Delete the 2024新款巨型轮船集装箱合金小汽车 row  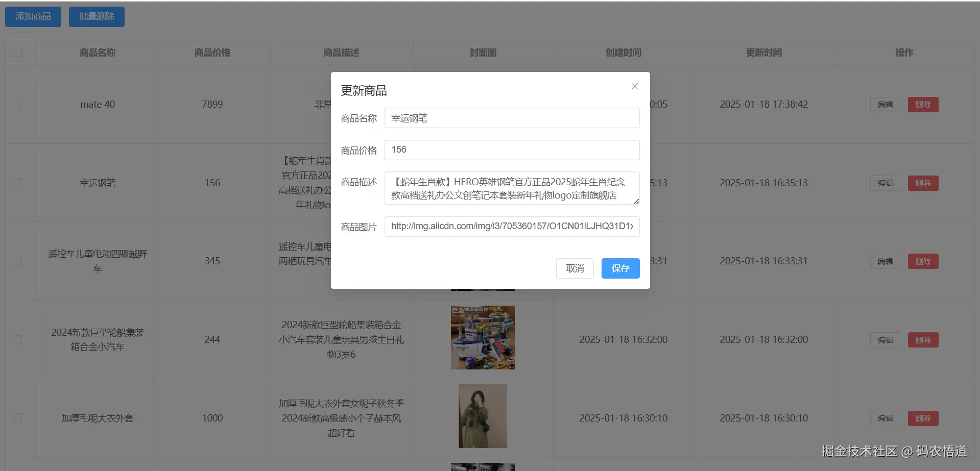tap(923, 340)
